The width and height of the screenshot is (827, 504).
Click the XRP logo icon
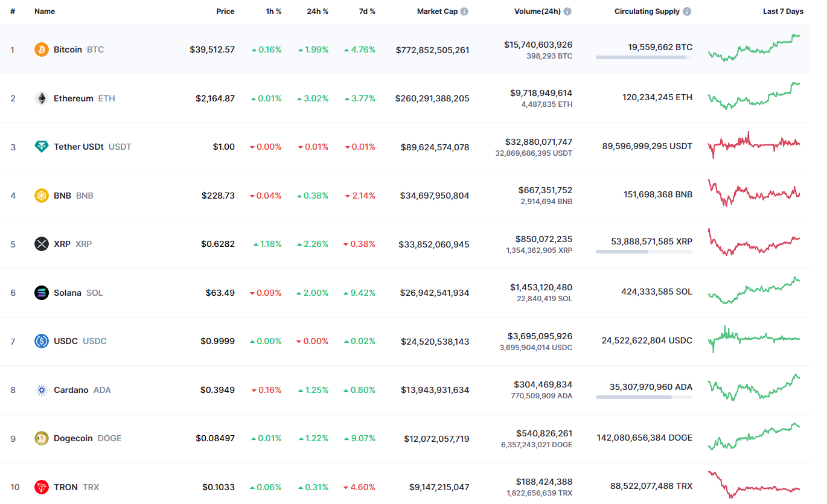42,244
